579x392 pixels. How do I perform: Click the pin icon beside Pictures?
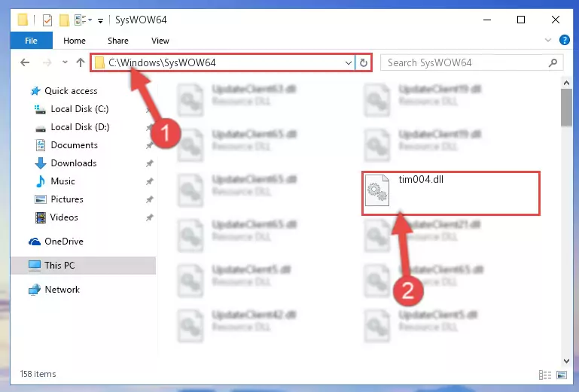coord(149,199)
